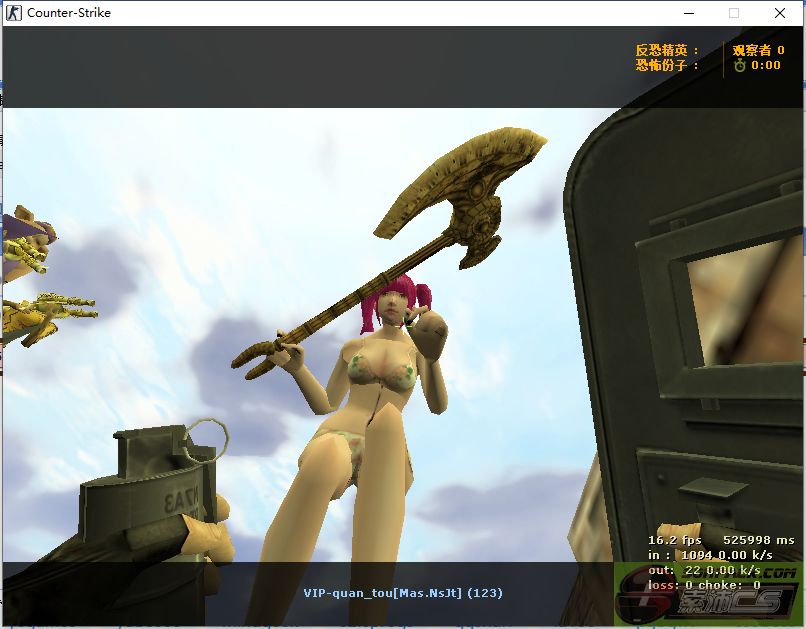
Task: Click the "Counter-Strike" window title text
Action: click(x=69, y=13)
